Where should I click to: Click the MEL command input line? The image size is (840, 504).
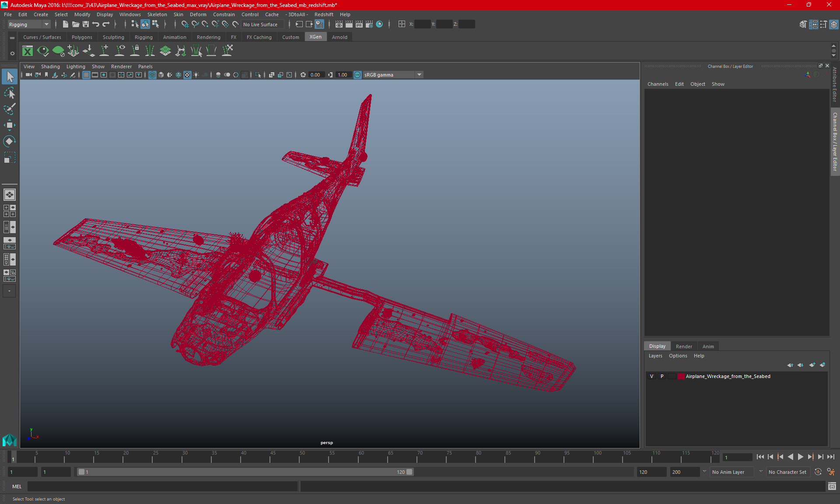click(x=163, y=486)
